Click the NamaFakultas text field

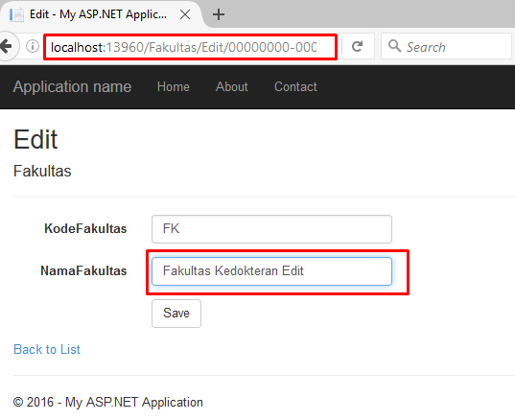(x=271, y=271)
